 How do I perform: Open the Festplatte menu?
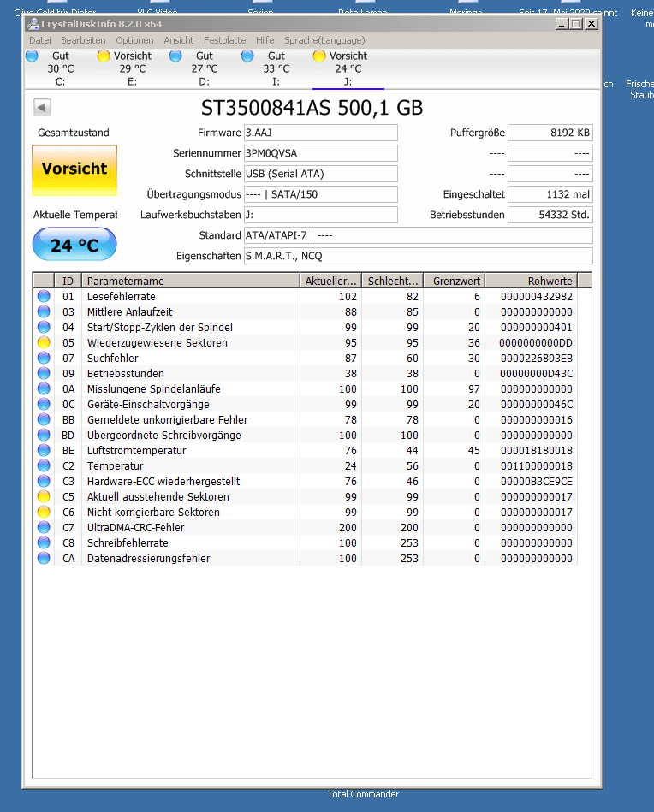[x=224, y=40]
